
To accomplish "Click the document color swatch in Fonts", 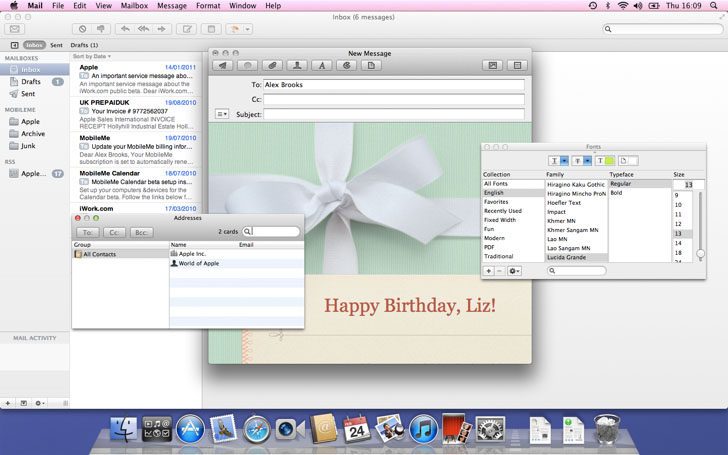I will point(628,161).
